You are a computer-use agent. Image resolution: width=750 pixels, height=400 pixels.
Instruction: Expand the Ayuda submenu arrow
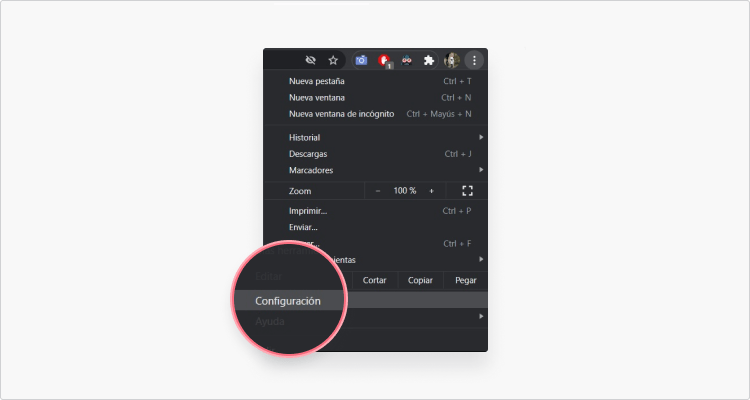click(x=481, y=316)
